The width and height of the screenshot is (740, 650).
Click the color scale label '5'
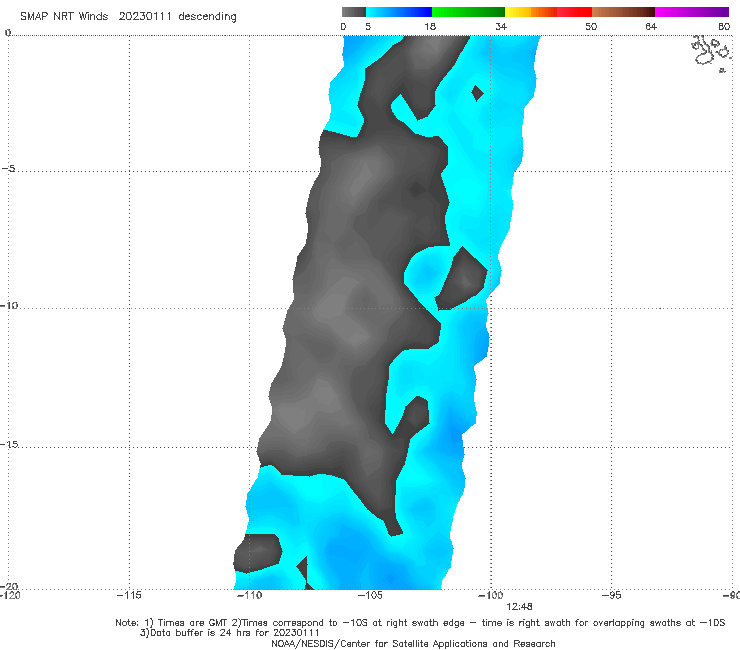(368, 26)
